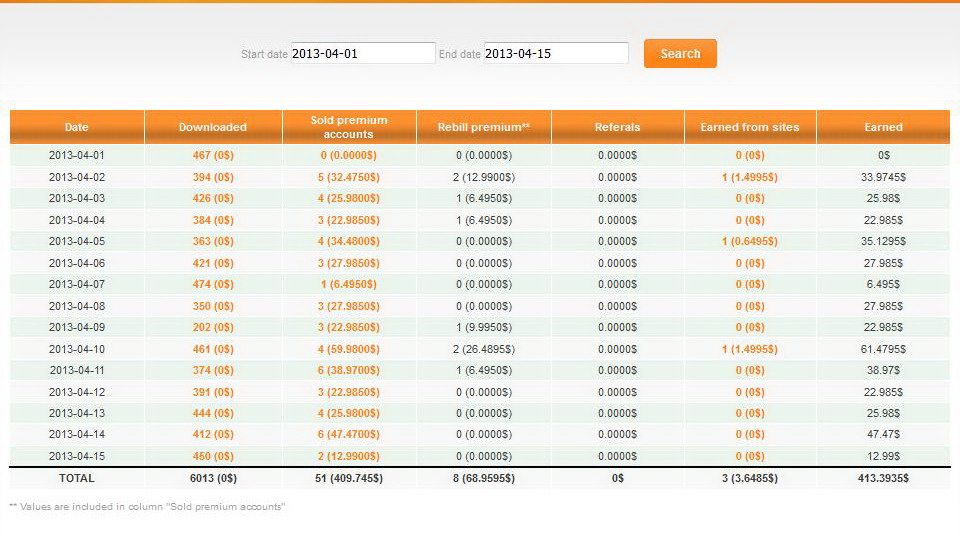Viewport: 960px width, 540px height.
Task: Click the Earned column header
Action: coord(883,127)
